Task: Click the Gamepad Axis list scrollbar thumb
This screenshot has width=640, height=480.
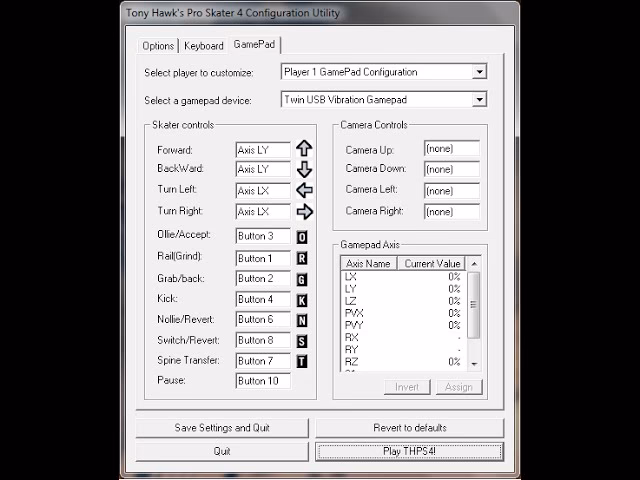Action: point(473,305)
